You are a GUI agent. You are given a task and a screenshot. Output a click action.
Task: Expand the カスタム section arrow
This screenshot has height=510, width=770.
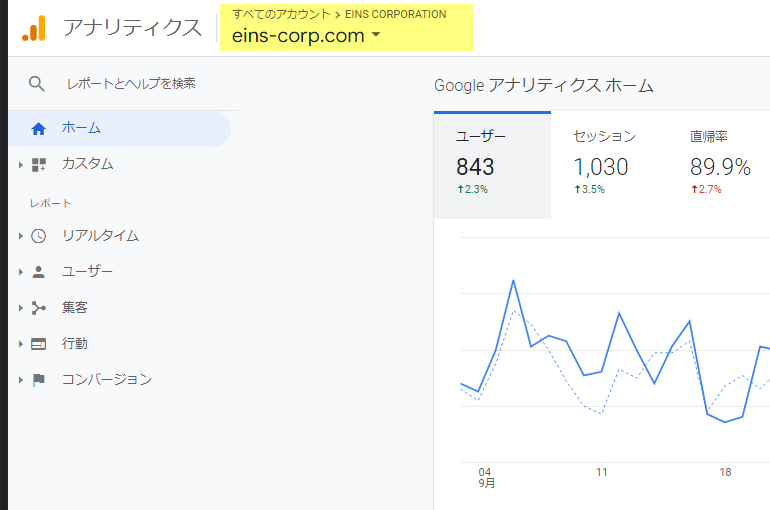click(x=21, y=165)
